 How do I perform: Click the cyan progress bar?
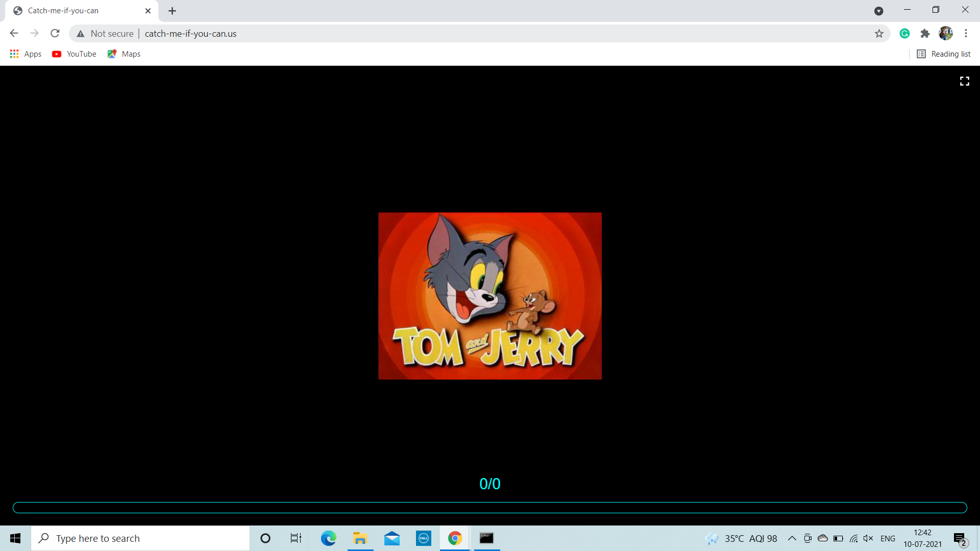tap(490, 508)
